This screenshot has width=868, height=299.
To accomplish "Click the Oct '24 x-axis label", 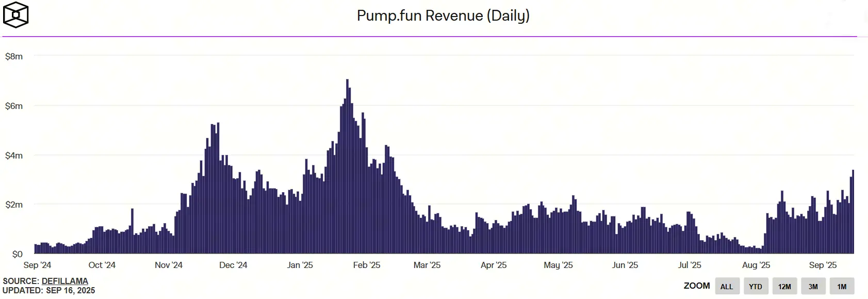I will point(102,265).
